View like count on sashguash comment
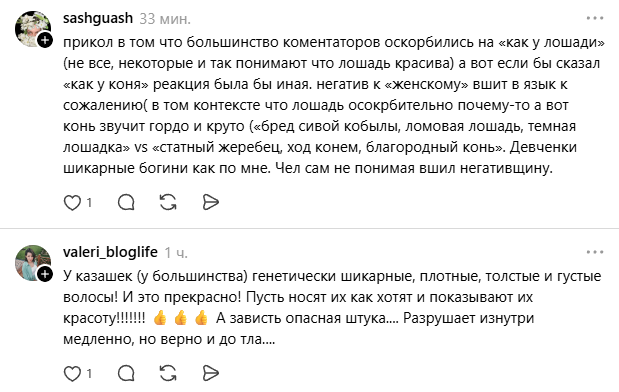The height and width of the screenshot is (392, 619). tap(89, 203)
